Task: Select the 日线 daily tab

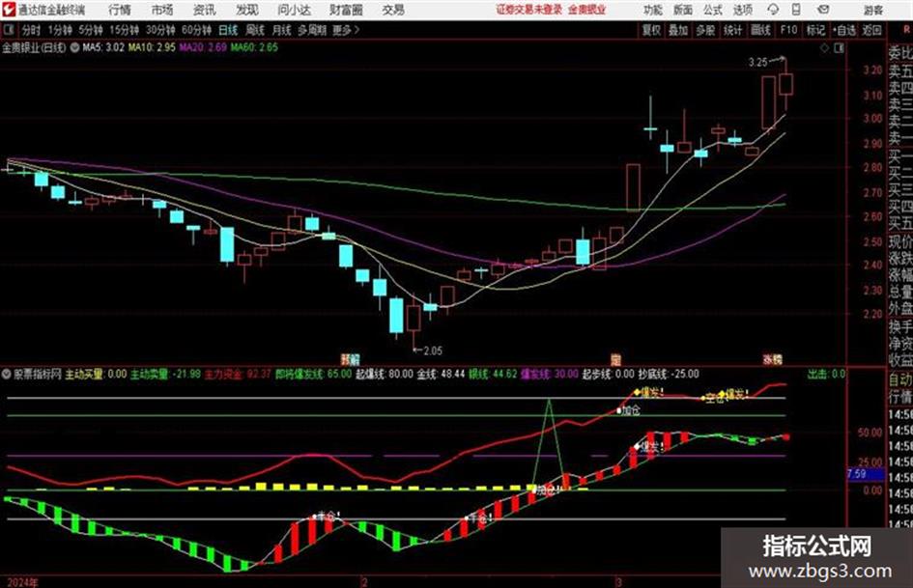Action: point(228,30)
